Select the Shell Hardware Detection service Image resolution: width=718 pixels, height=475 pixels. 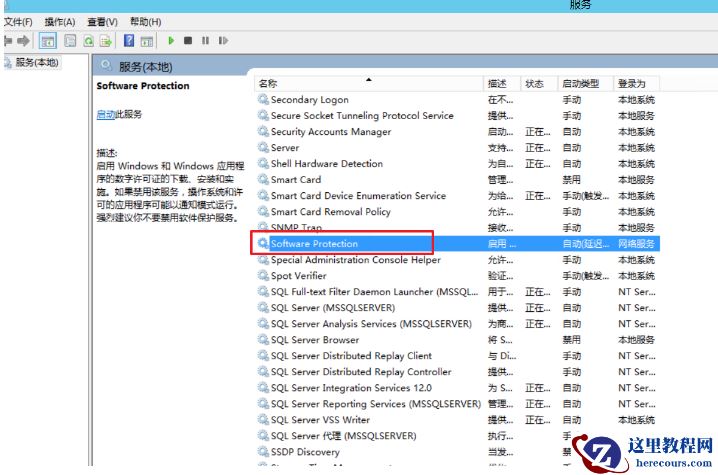point(458,164)
